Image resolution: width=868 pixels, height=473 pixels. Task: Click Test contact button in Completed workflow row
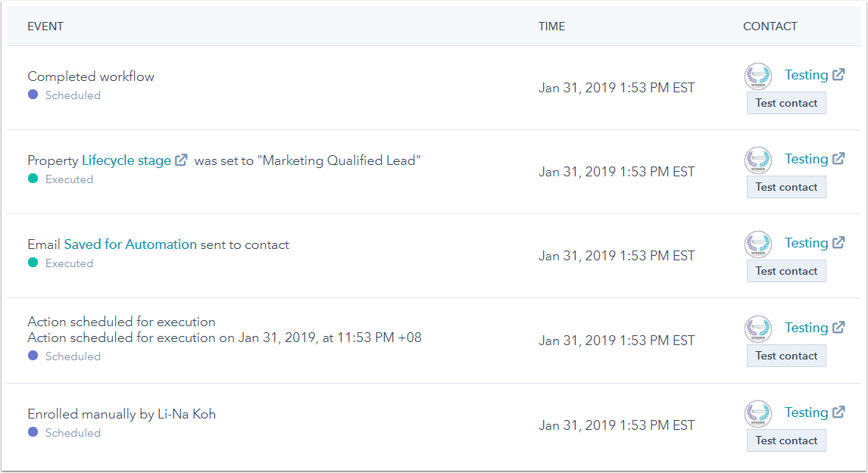tap(786, 103)
